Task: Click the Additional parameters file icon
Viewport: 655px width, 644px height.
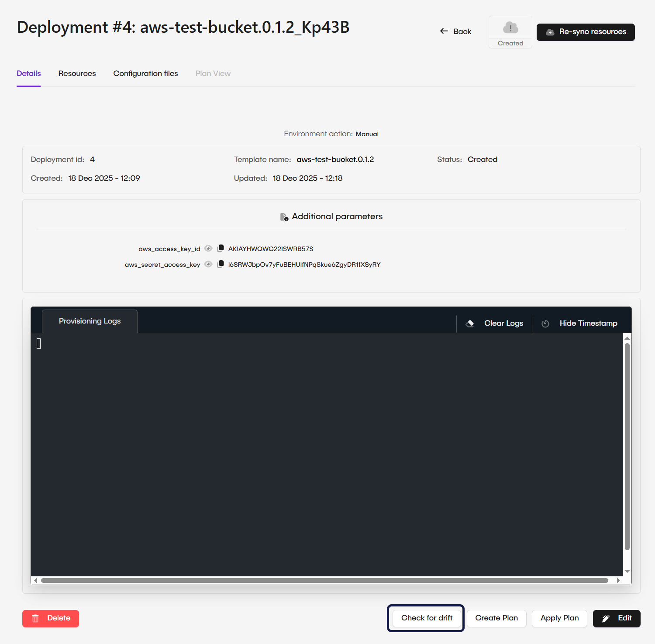Action: pyautogui.click(x=284, y=217)
